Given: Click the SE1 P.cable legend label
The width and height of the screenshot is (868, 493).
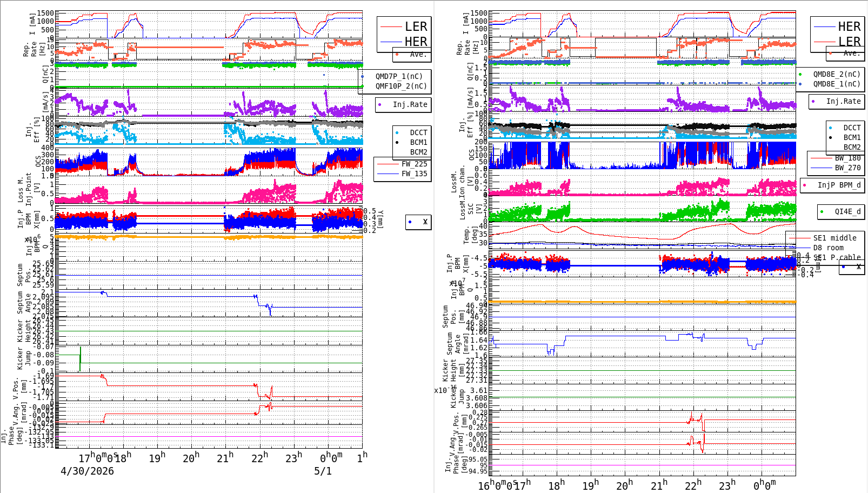Looking at the screenshot, I should coord(837,257).
